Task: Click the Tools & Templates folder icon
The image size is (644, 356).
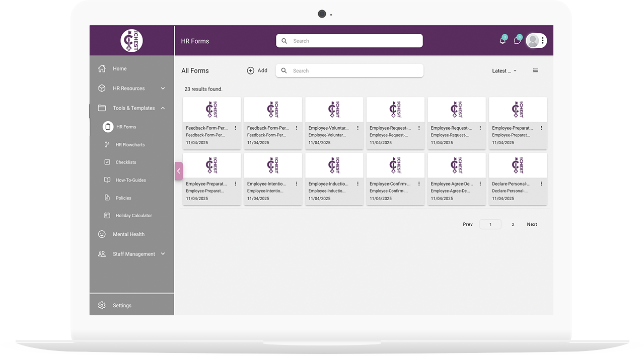Action: click(102, 108)
